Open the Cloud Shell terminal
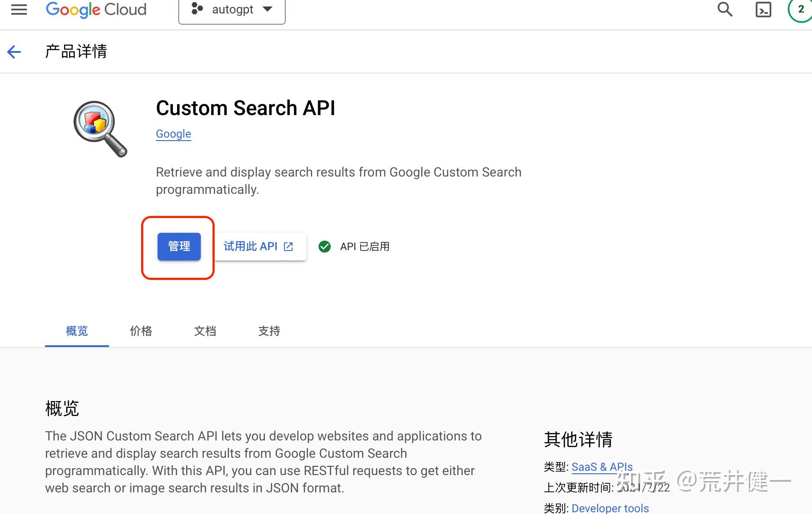This screenshot has height=514, width=812. pos(764,9)
